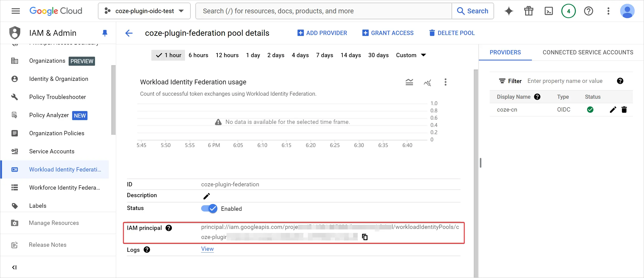Open the main navigation hamburger menu
Image resolution: width=644 pixels, height=278 pixels.
(x=16, y=11)
